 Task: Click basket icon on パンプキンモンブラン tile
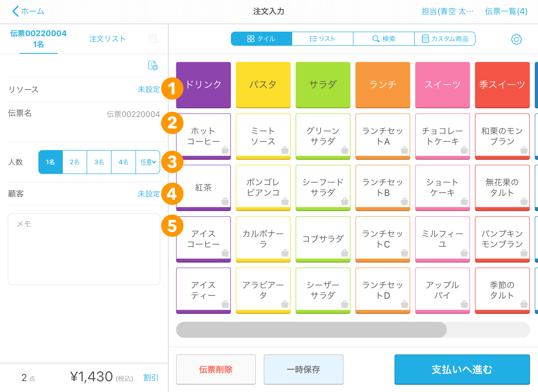click(x=524, y=253)
